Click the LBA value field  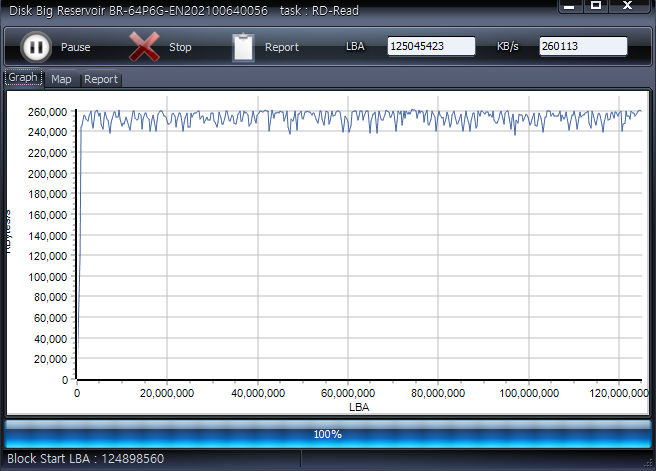(x=431, y=47)
